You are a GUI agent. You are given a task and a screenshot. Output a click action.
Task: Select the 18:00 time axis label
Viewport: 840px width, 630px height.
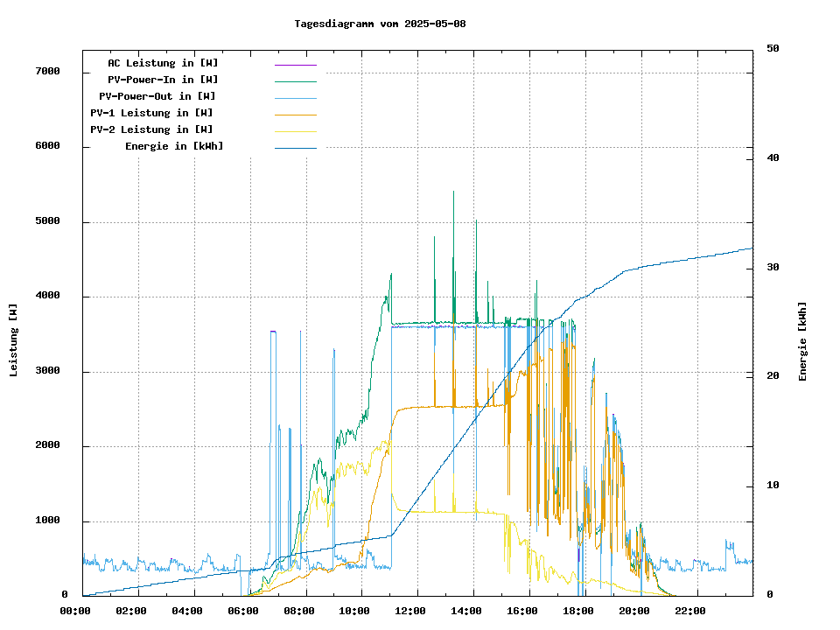pyautogui.click(x=578, y=611)
